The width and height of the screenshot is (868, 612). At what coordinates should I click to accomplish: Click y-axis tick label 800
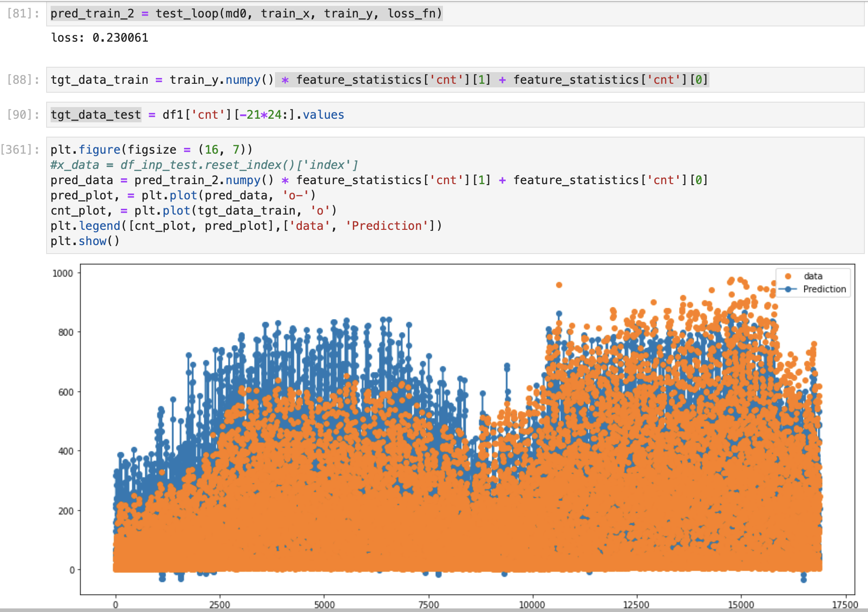[x=66, y=332]
